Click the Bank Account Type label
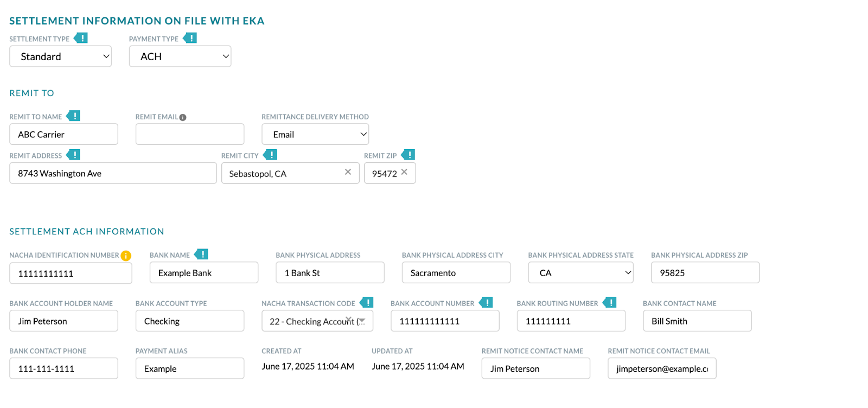The width and height of the screenshot is (868, 408). [x=171, y=303]
